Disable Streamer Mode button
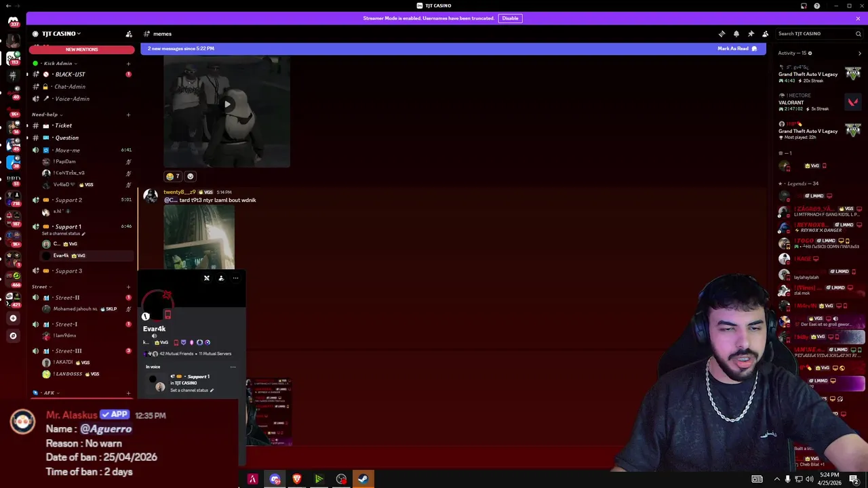The height and width of the screenshot is (488, 868). pos(510,18)
